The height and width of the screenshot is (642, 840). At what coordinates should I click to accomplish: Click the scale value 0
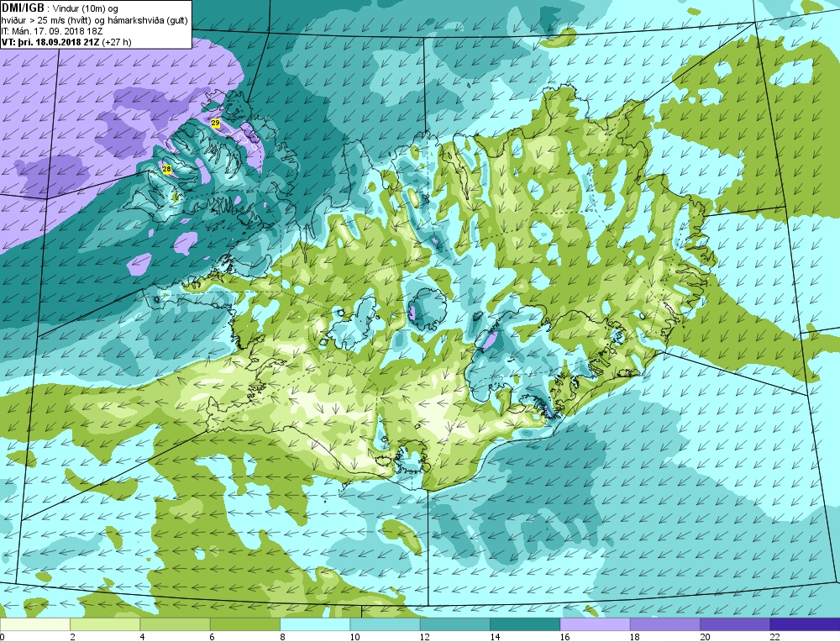pos(3,637)
